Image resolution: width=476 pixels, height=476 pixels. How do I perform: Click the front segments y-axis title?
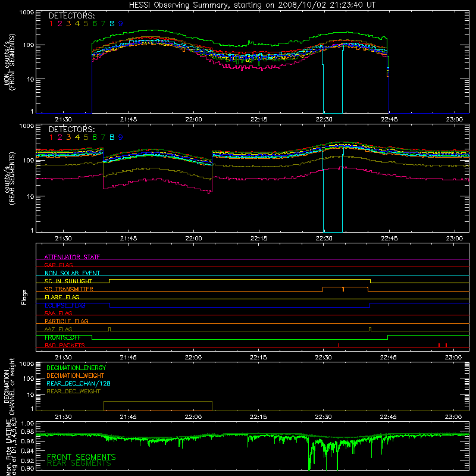click(9, 62)
